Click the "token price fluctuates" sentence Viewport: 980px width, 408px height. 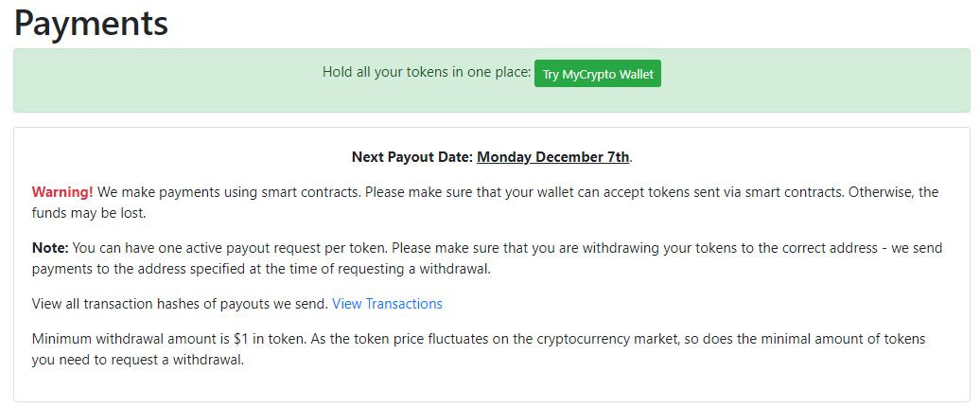point(492,338)
